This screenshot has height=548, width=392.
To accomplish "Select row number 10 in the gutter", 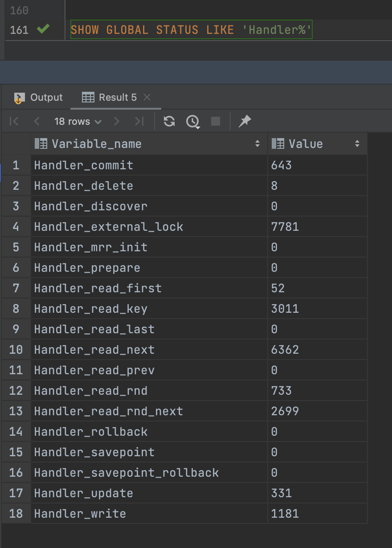I will point(16,350).
